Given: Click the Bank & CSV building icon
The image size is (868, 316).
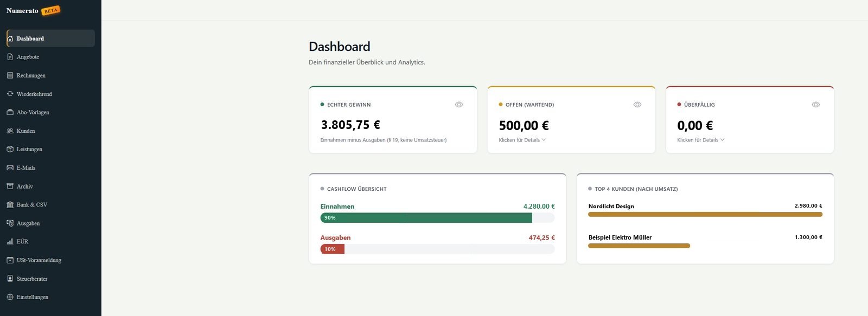Looking at the screenshot, I should click(10, 204).
